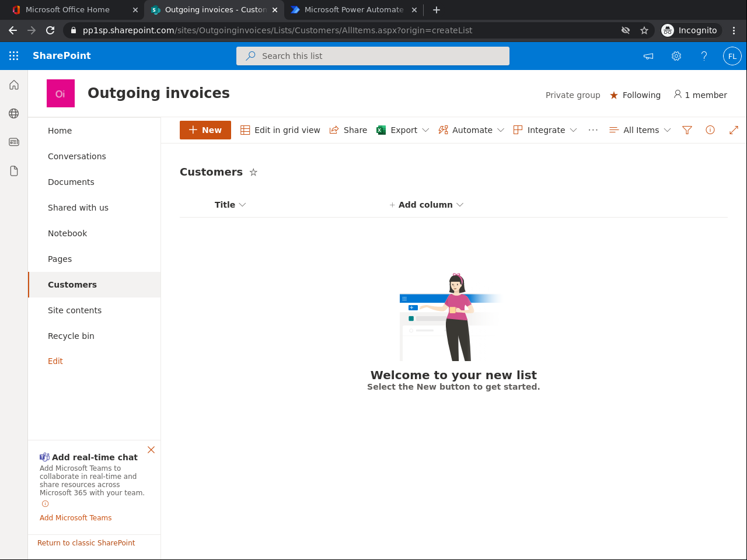The height and width of the screenshot is (560, 747).
Task: Open the SharePoint app launcher waffle
Action: tap(14, 56)
